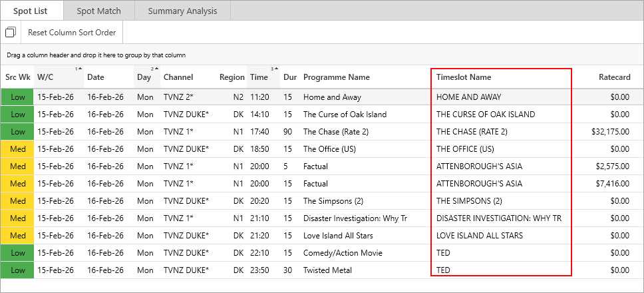Image resolution: width=644 pixels, height=293 pixels.
Task: Click Reset Column Sort Order button
Action: [72, 33]
